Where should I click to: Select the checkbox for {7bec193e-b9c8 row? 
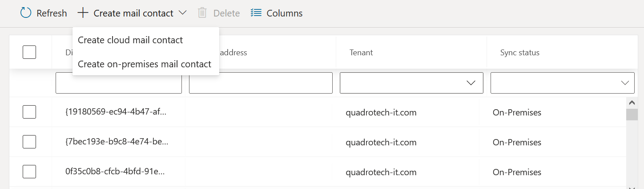(x=29, y=142)
